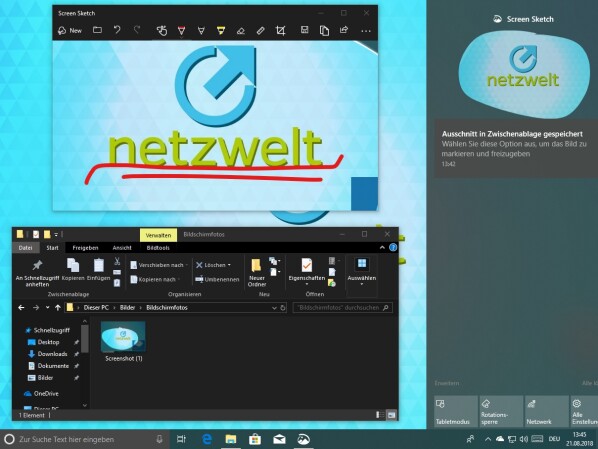Create a Neuer Ordner
Screen dimensions: 598x449
point(257,272)
